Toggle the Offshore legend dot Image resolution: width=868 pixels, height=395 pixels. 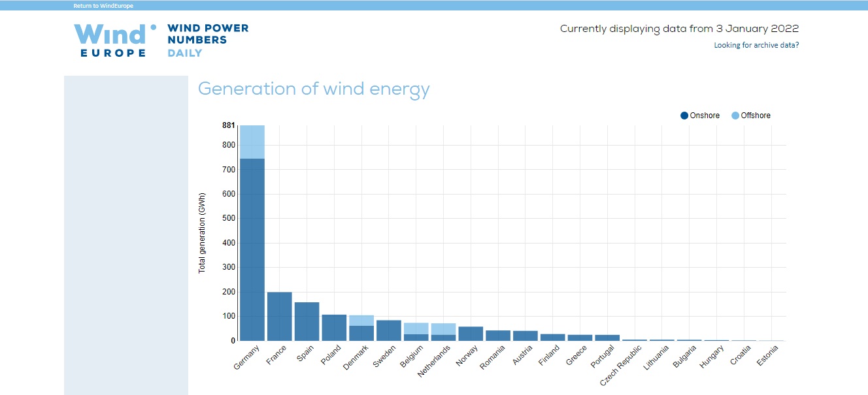[735, 116]
